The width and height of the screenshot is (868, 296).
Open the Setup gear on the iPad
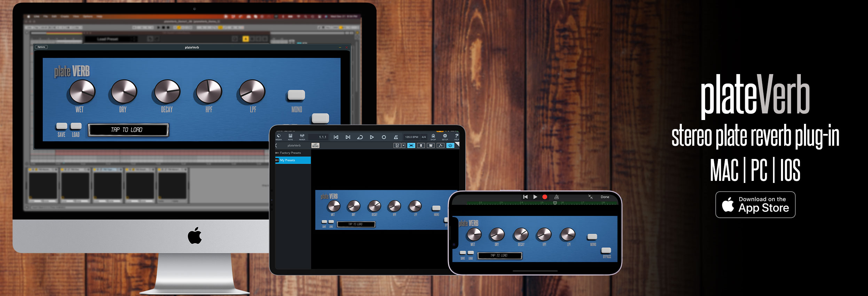coord(445,137)
